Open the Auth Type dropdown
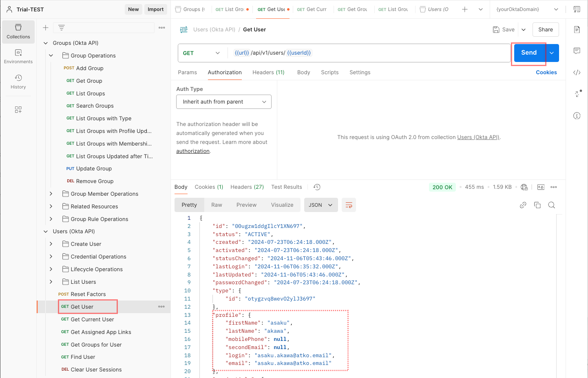 (224, 102)
